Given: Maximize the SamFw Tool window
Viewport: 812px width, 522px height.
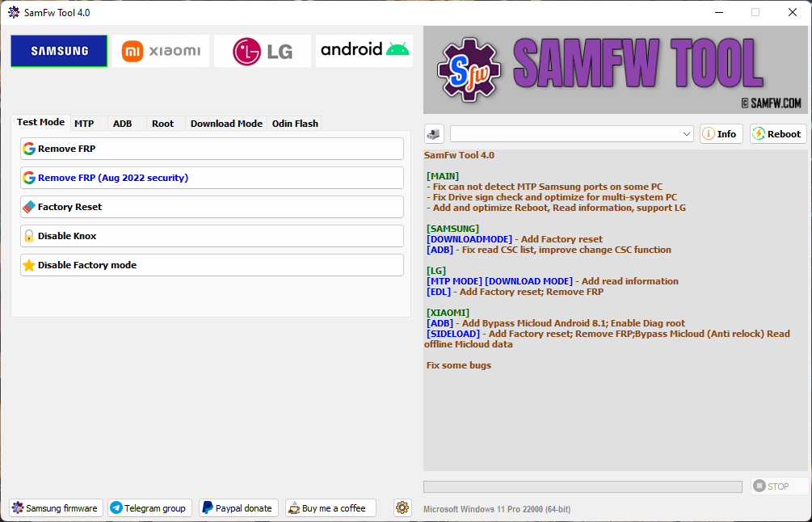Looking at the screenshot, I should 755,12.
